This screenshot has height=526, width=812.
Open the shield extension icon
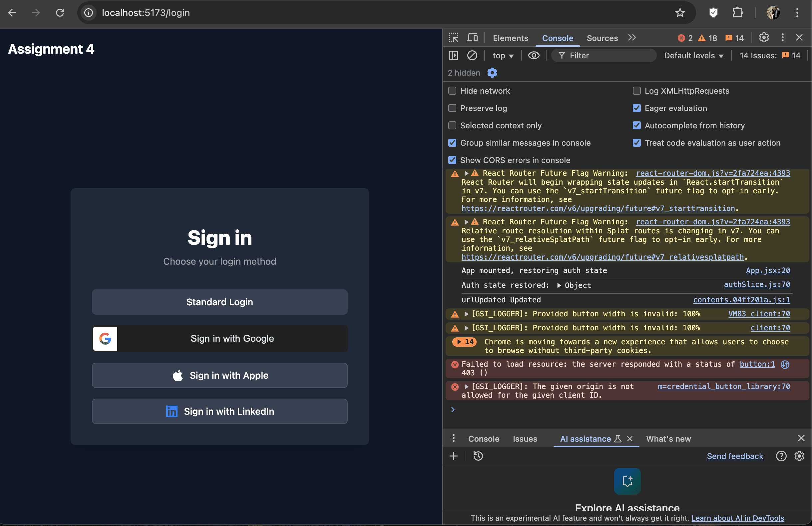[x=713, y=13]
